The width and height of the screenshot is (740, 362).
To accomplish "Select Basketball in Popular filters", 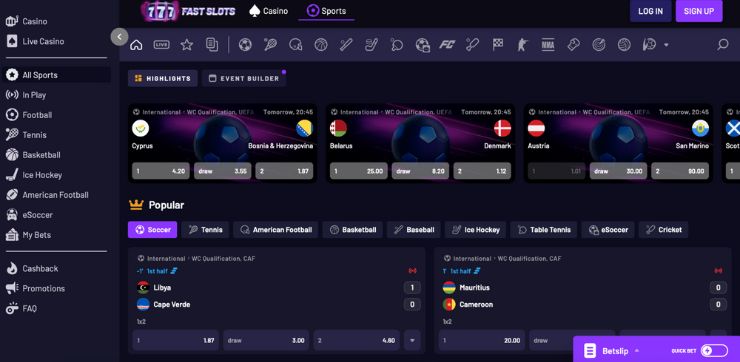I will (353, 230).
